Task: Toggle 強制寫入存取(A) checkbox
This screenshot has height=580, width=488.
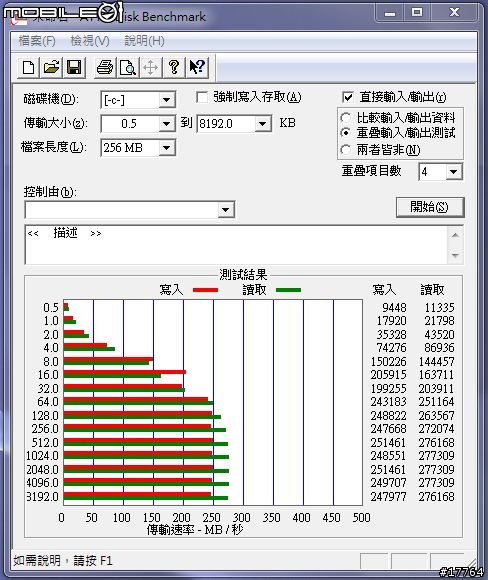Action: pyautogui.click(x=202, y=98)
